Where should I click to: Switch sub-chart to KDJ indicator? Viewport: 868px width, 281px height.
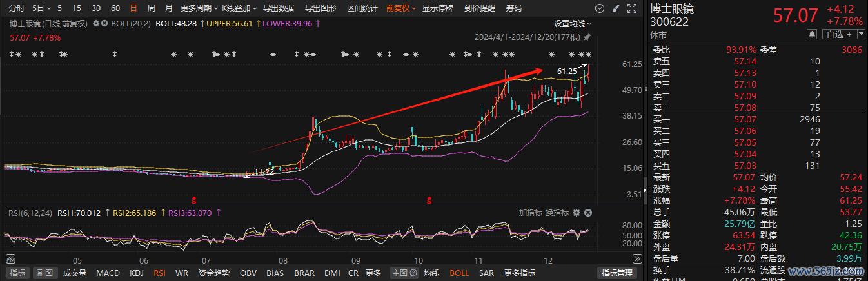(x=137, y=273)
